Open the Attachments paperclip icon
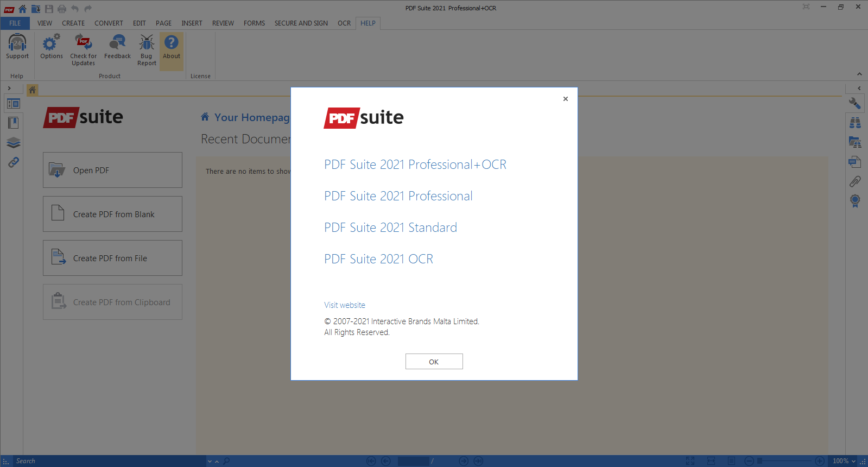The width and height of the screenshot is (868, 467). 855,181
